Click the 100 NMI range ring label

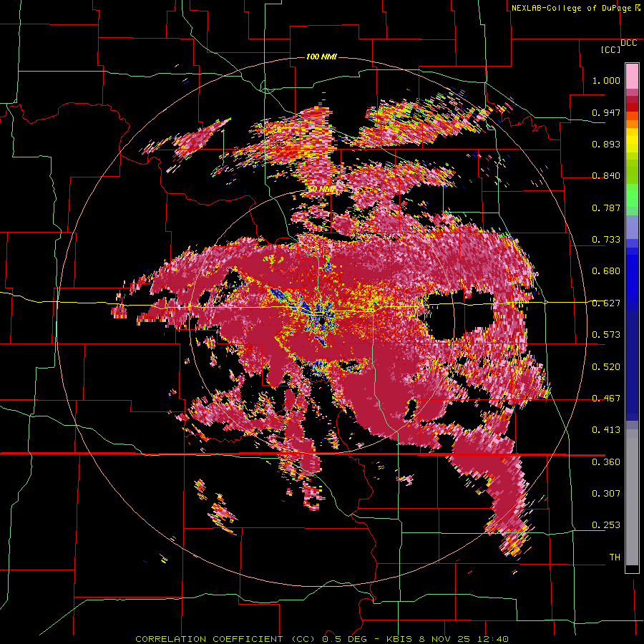pos(321,57)
